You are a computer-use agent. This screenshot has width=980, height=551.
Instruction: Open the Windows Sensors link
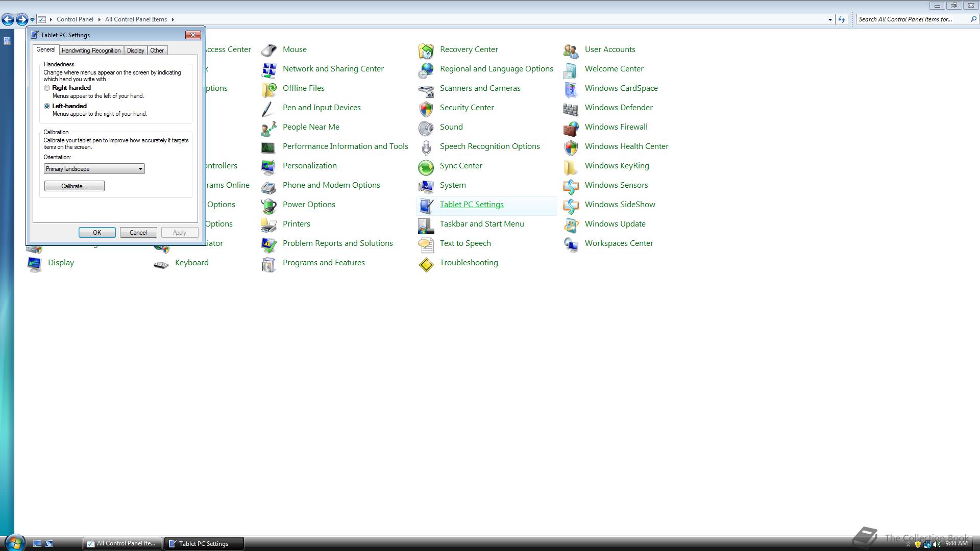click(617, 185)
